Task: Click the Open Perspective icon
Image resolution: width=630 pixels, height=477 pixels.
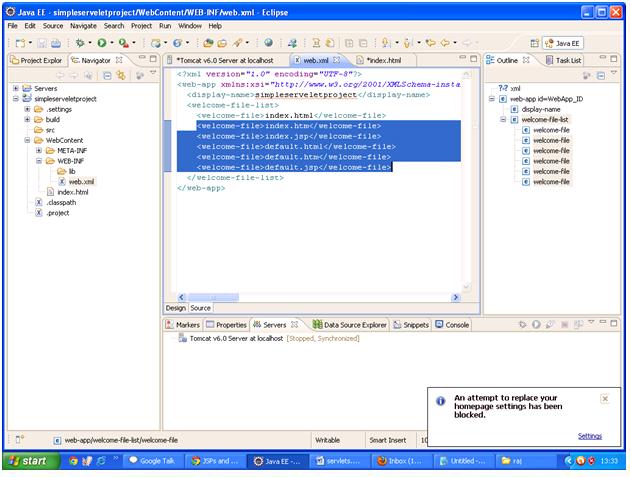Action: coord(534,43)
